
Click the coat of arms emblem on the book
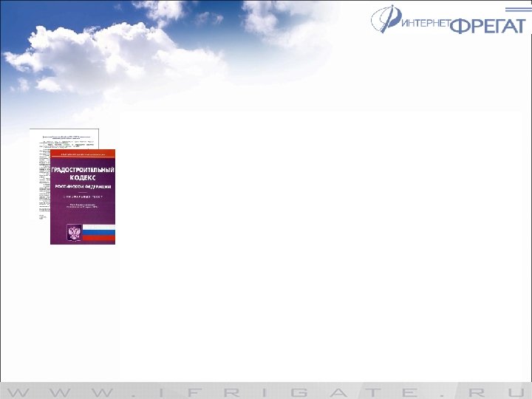click(x=74, y=233)
